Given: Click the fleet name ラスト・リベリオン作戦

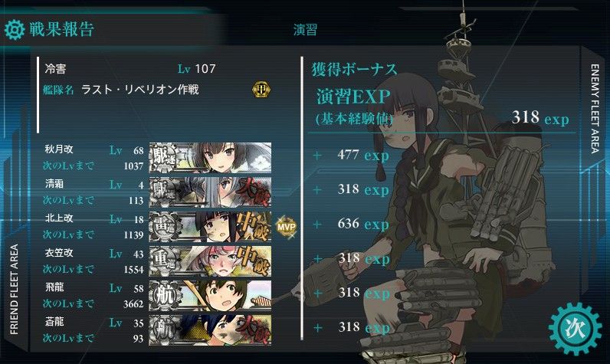Looking at the screenshot, I should pyautogui.click(x=140, y=90).
